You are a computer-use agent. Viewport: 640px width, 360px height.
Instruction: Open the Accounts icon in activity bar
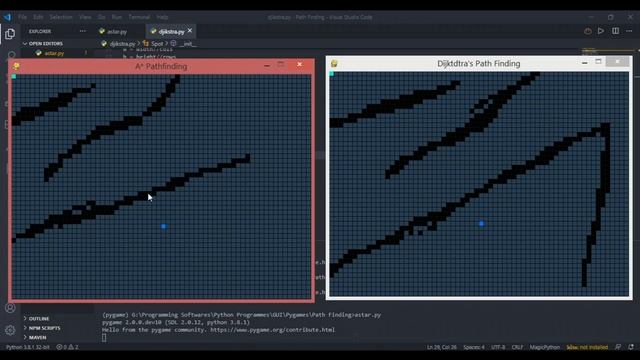(x=10, y=308)
